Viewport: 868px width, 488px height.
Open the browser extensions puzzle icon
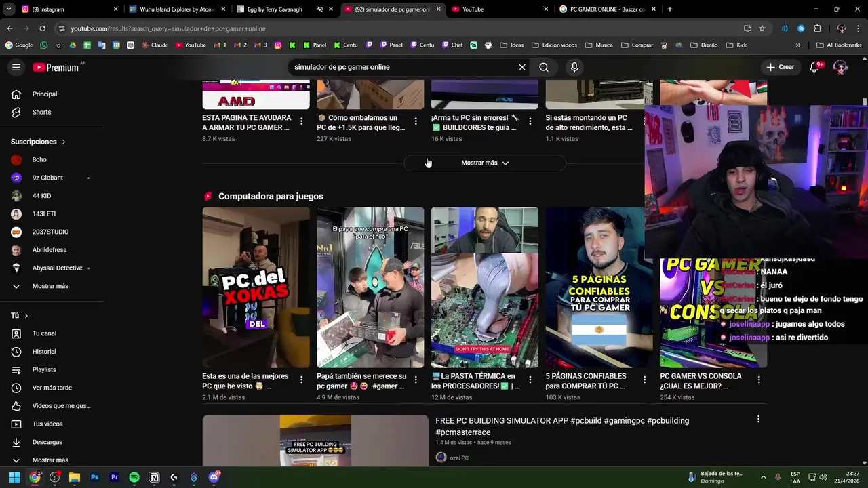point(817,28)
